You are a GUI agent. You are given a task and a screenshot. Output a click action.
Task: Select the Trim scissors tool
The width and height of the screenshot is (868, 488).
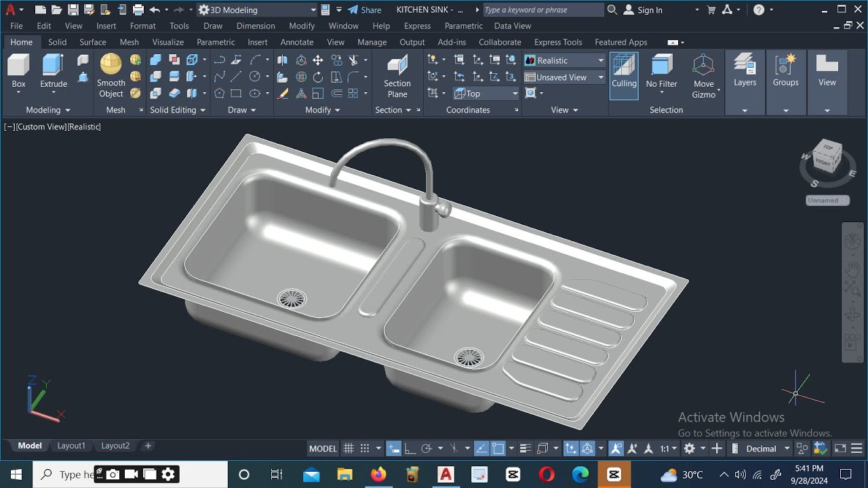tap(353, 60)
